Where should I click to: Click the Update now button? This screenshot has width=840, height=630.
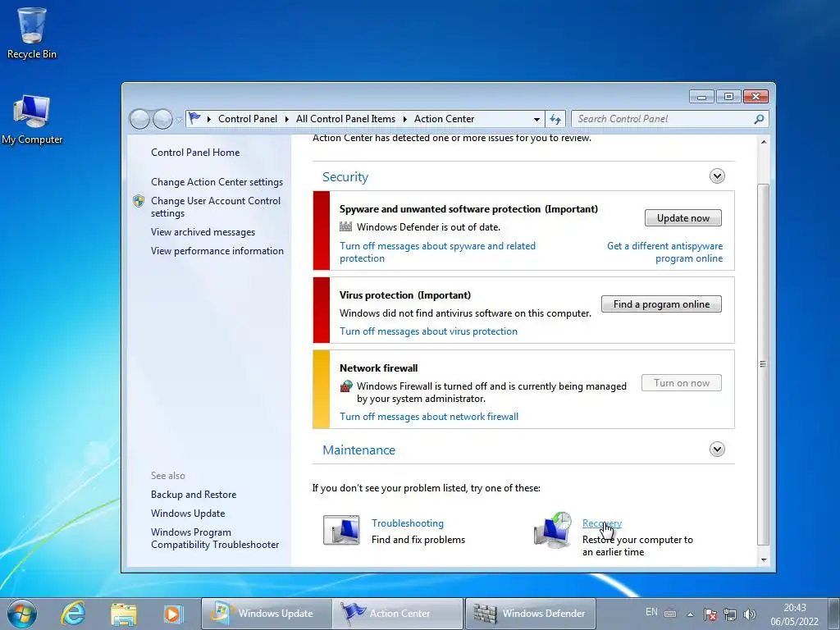point(683,218)
